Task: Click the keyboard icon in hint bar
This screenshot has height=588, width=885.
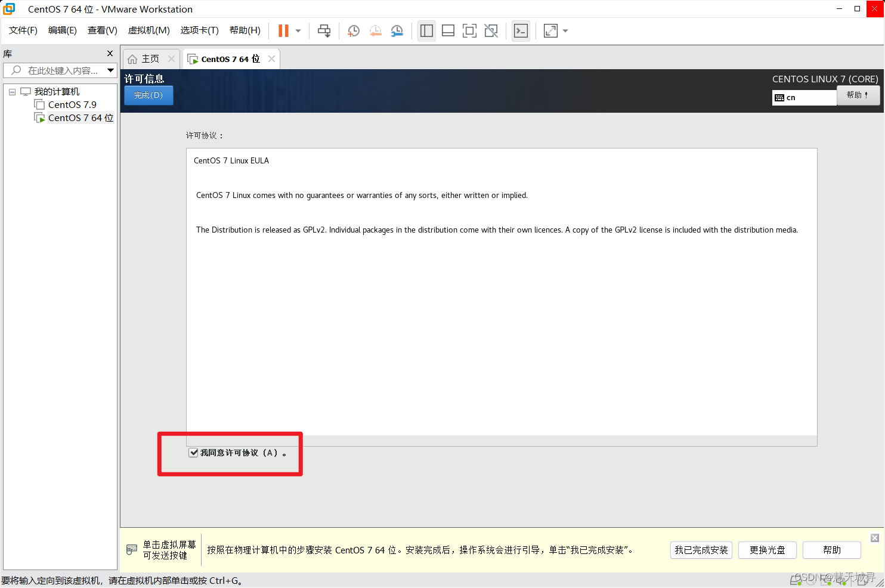Action: [x=132, y=550]
